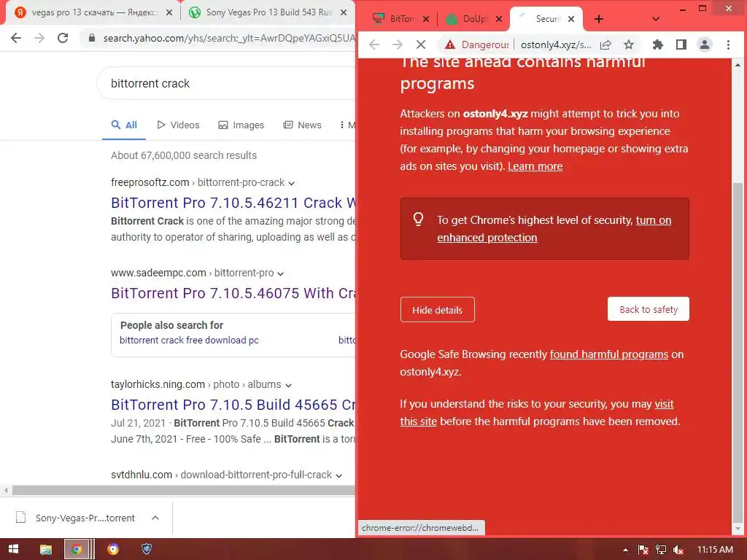The height and width of the screenshot is (560, 747).
Task: Click the lock icon beside search.yahoo.com address
Action: click(x=91, y=38)
